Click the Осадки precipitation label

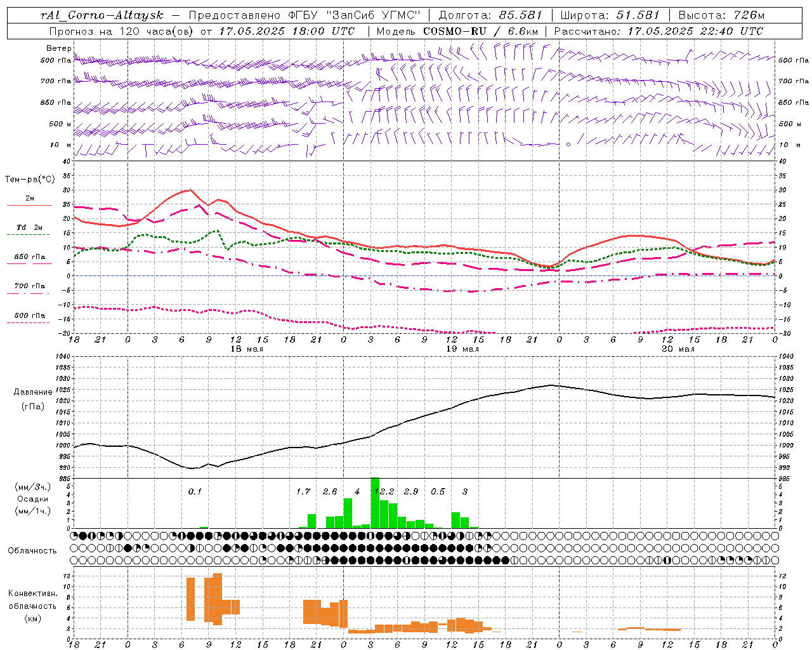[32, 499]
